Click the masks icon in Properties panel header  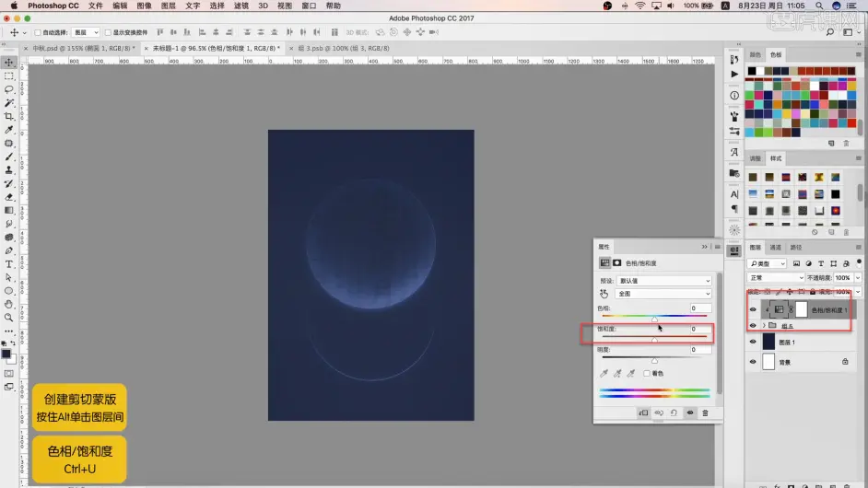pyautogui.click(x=616, y=262)
